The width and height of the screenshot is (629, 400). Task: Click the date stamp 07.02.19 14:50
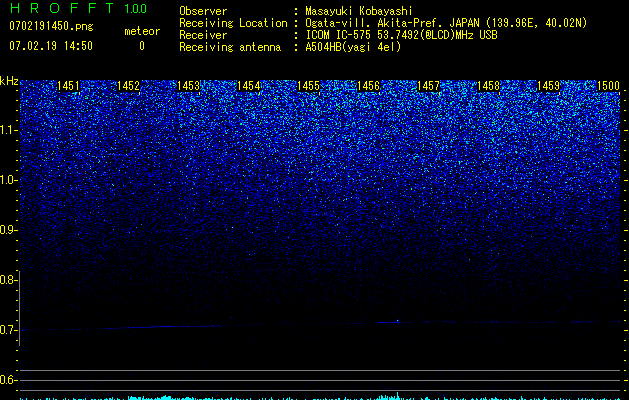click(x=51, y=46)
